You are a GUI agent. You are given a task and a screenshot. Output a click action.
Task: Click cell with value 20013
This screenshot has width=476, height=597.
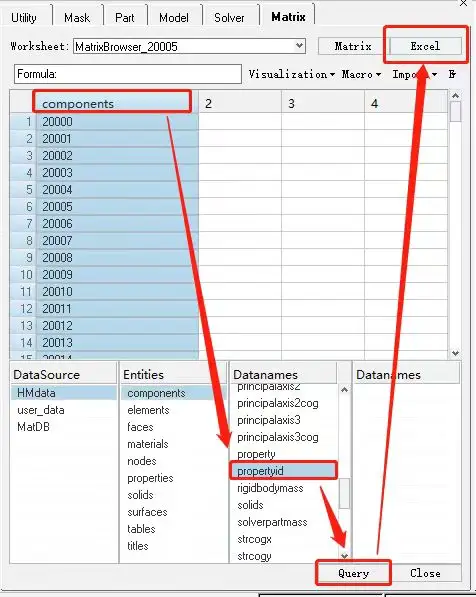(x=117, y=343)
